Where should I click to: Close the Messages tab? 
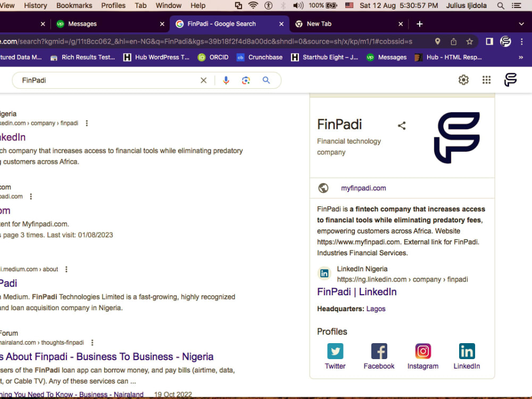pyautogui.click(x=162, y=24)
